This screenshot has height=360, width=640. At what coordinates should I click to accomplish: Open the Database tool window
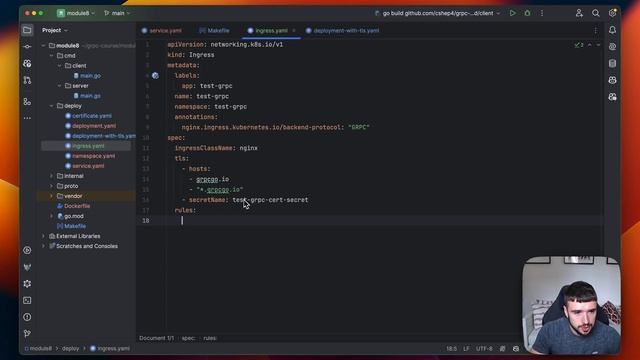pos(612,63)
